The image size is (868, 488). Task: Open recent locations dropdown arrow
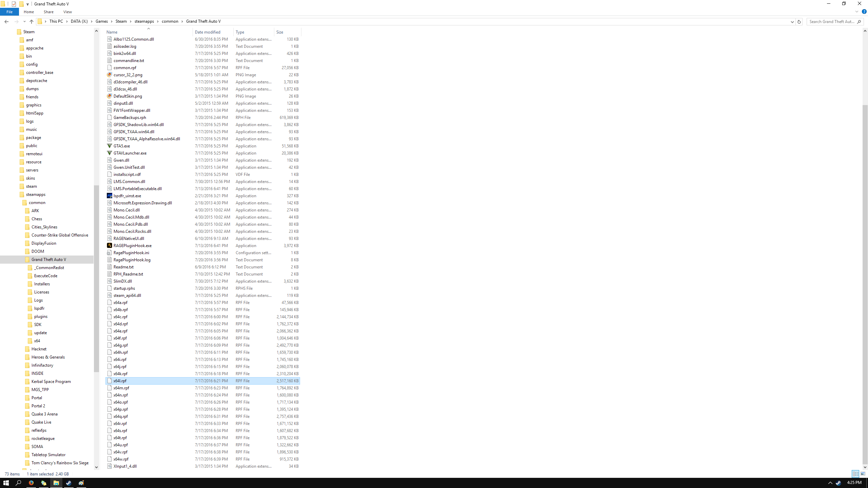24,22
